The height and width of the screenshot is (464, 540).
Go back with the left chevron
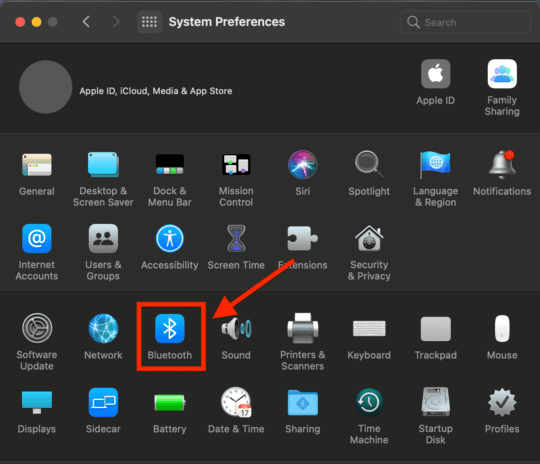(86, 22)
